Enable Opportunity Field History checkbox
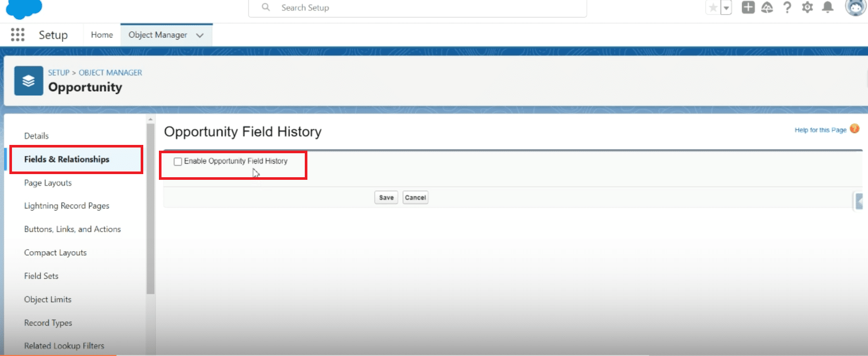 click(x=178, y=162)
